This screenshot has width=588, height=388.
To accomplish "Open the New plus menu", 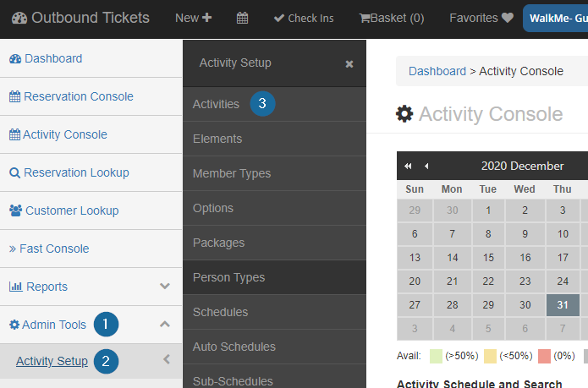I will tap(194, 18).
